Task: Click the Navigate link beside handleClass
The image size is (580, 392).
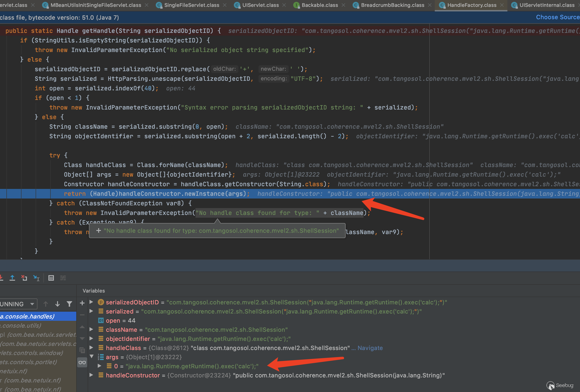Action: (370, 348)
